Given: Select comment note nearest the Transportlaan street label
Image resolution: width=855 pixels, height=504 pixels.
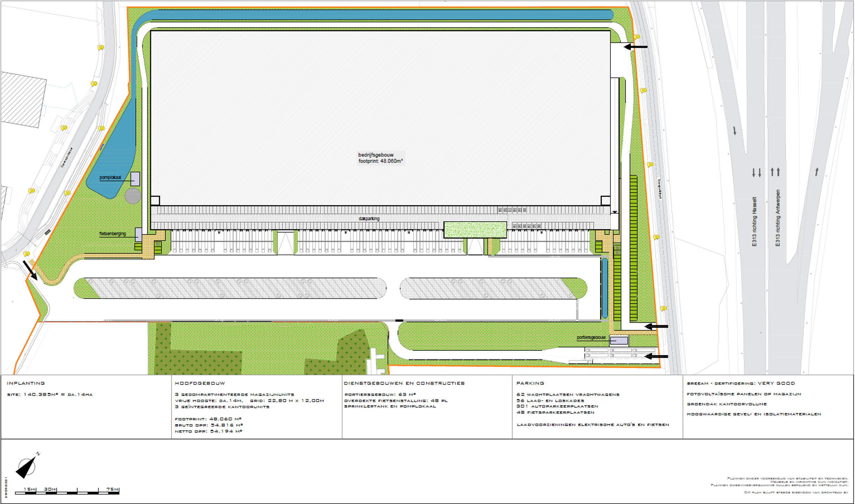Looking at the screenshot, I should tap(650, 164).
